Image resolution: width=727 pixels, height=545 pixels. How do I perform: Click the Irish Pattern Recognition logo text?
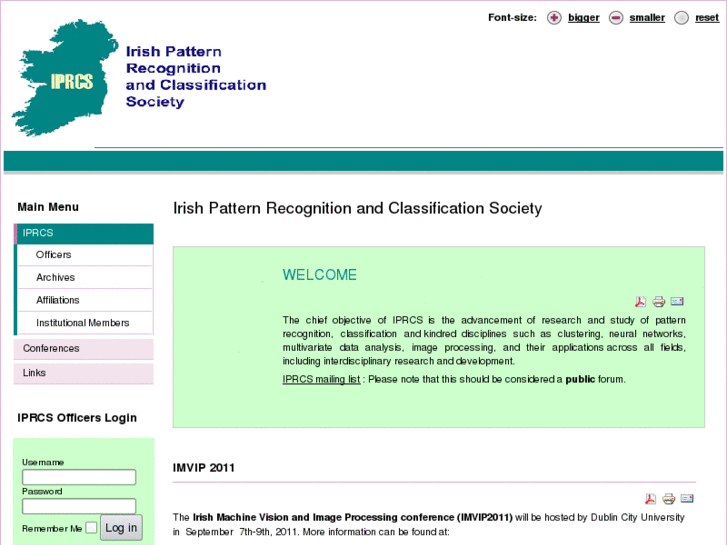coord(196,77)
